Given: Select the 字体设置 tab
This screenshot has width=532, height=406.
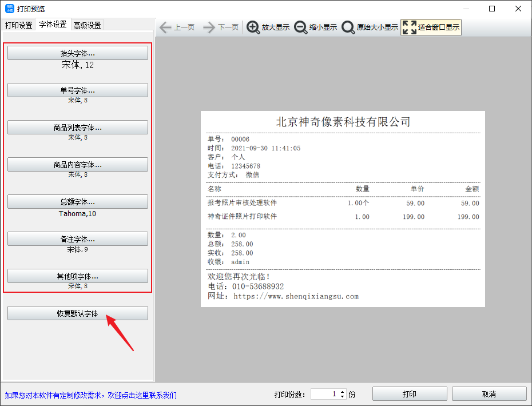Looking at the screenshot, I should (53, 25).
